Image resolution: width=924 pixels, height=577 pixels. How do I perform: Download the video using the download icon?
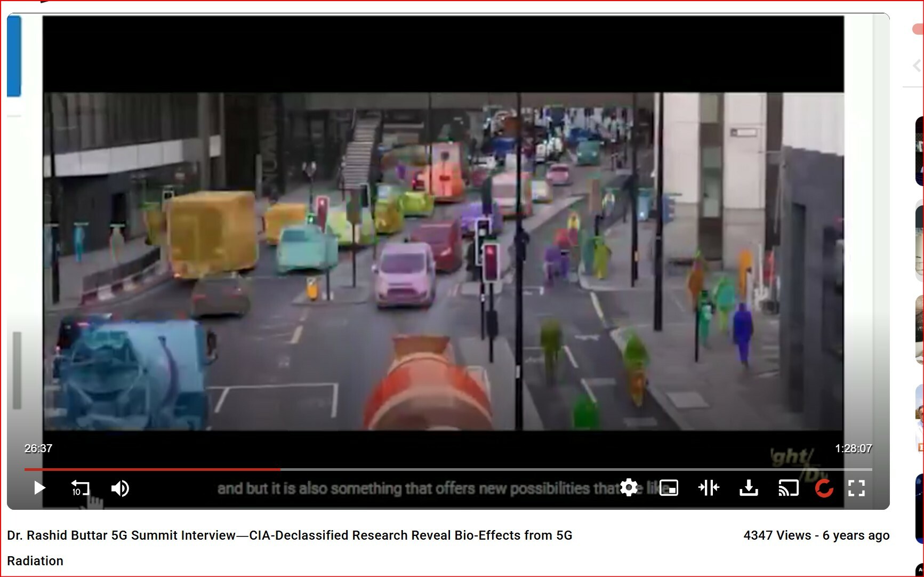(749, 487)
